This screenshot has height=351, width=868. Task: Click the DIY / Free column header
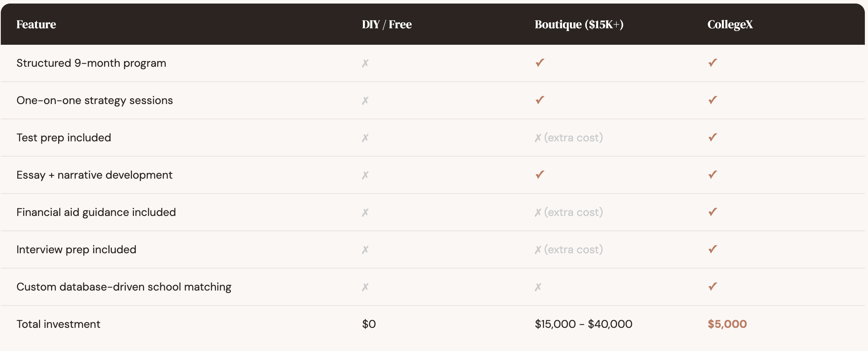(x=386, y=24)
